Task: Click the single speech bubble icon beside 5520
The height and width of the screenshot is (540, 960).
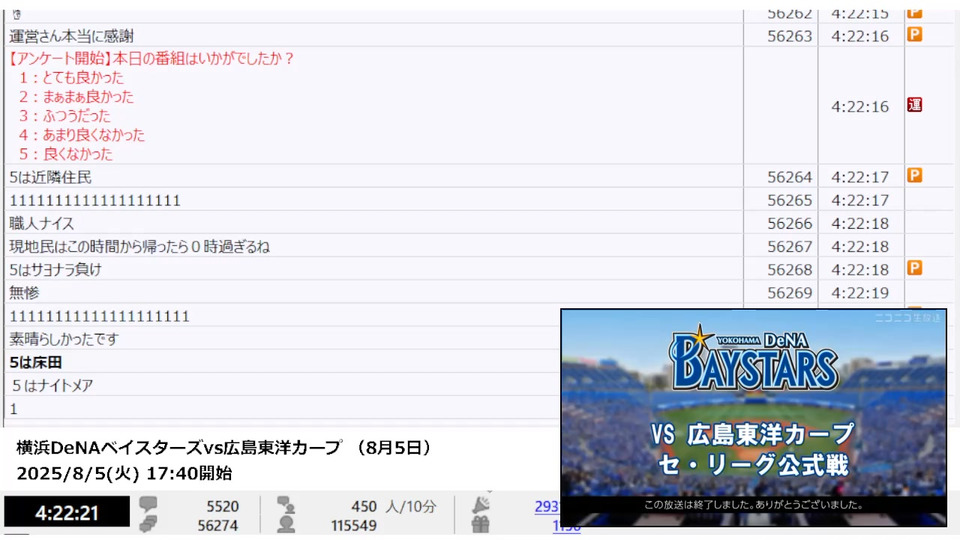Action: coord(148,504)
